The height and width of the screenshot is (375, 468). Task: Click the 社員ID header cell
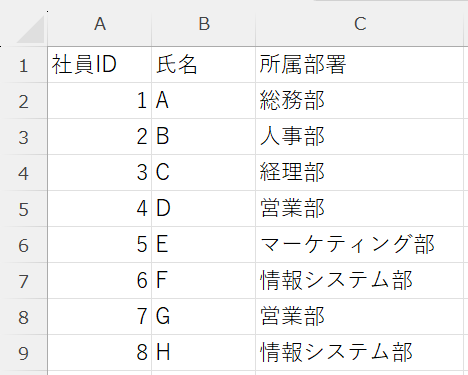pos(100,65)
